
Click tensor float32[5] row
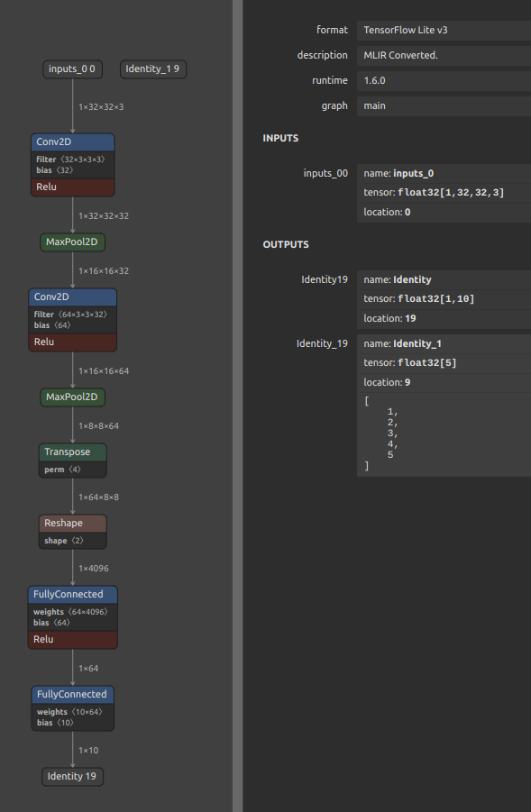tap(444, 363)
